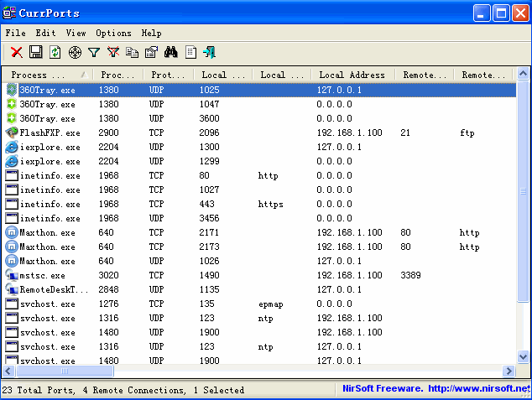Click the Refresh toolbar icon
Image resolution: width=532 pixels, height=400 pixels.
pyautogui.click(x=55, y=52)
